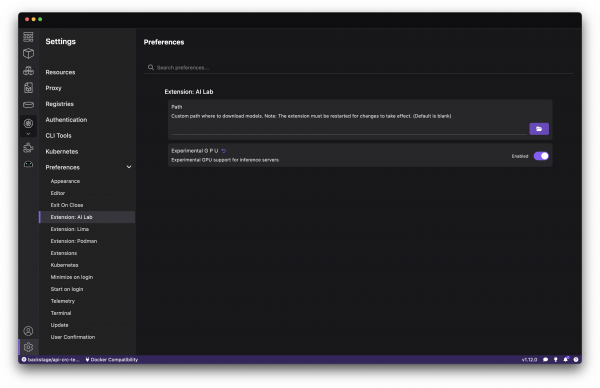Select Extension: AI Lab preferences
Viewport: 600px width, 388px height.
tap(87, 217)
